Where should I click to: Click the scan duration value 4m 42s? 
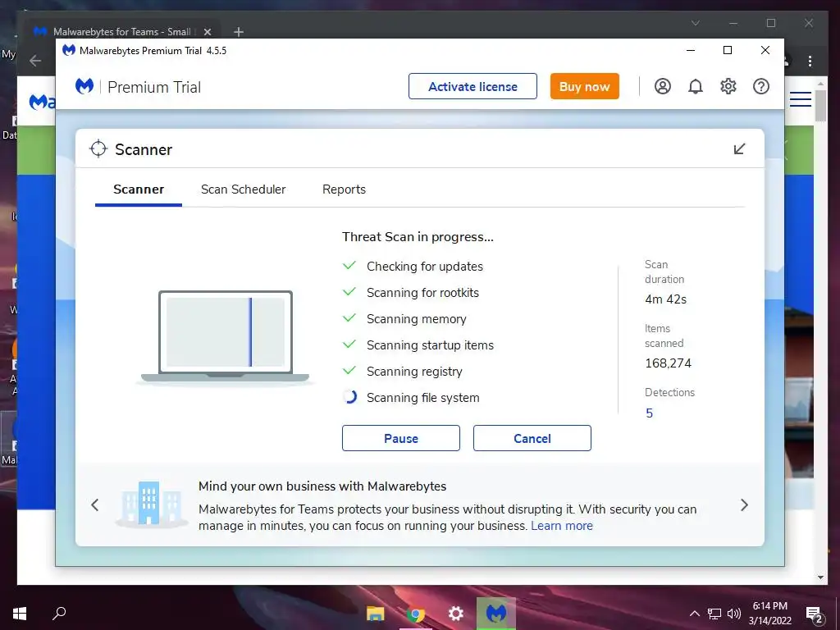pyautogui.click(x=666, y=299)
